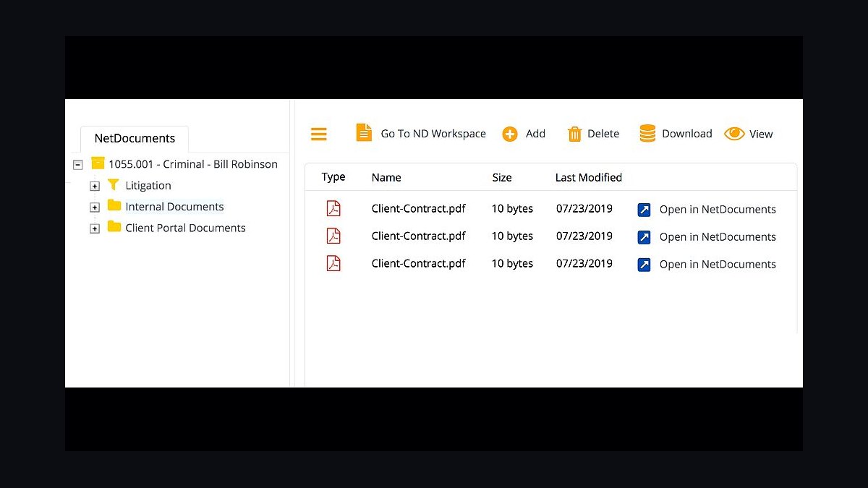Click PDF icon of third Client-Contract.pdf row
The height and width of the screenshot is (488, 868).
[333, 263]
